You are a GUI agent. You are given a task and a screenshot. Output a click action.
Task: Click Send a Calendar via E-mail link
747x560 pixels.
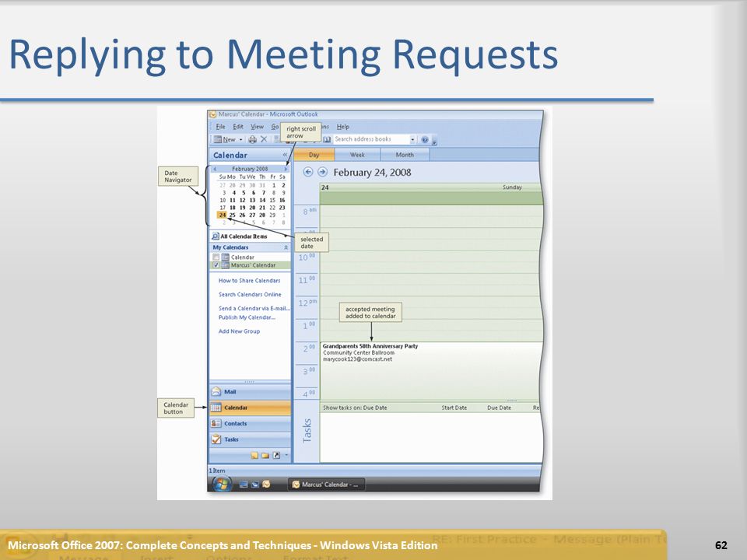tap(254, 308)
